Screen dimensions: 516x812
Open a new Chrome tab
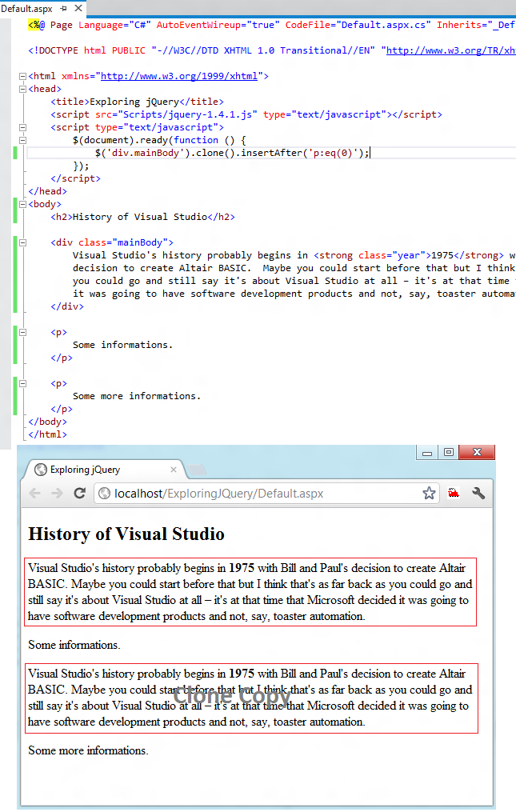pyautogui.click(x=197, y=470)
